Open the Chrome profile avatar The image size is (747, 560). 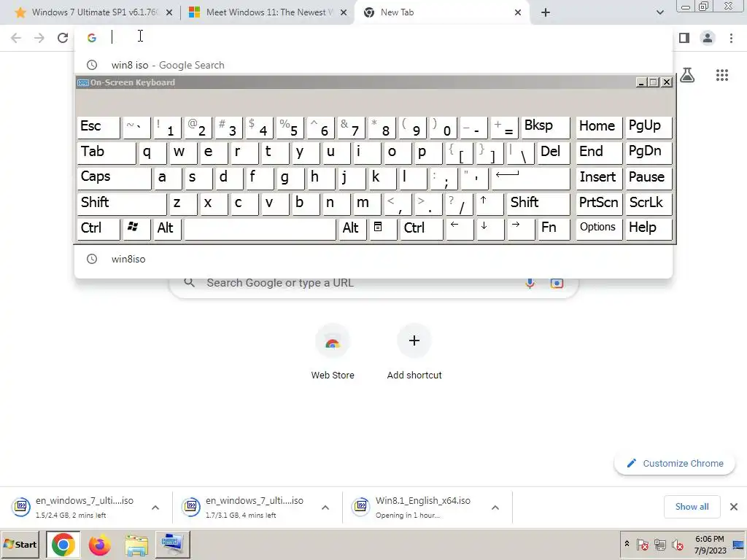[x=708, y=38]
